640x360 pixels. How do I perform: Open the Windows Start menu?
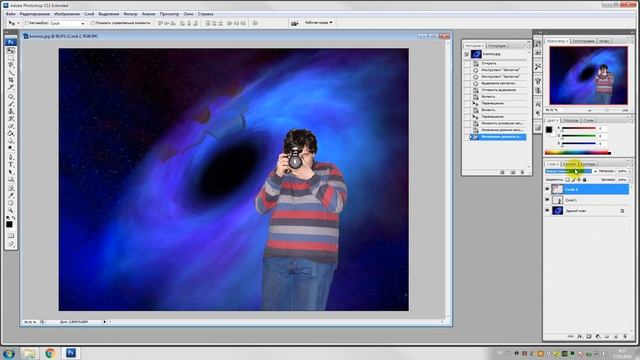tap(9, 353)
